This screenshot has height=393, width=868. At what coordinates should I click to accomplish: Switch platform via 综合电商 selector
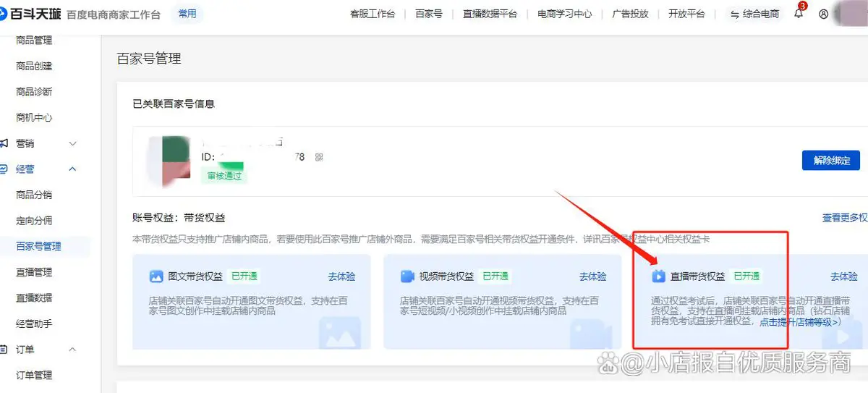[x=754, y=14]
